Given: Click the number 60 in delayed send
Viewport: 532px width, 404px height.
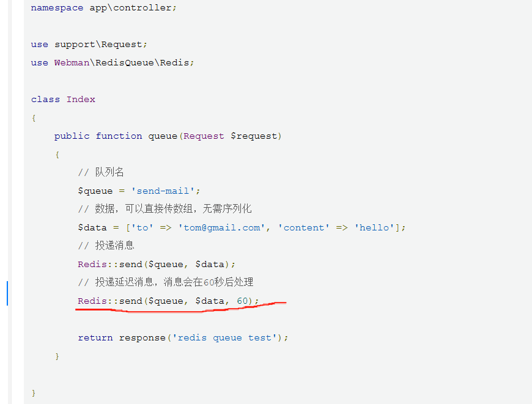Looking at the screenshot, I should 242,301.
